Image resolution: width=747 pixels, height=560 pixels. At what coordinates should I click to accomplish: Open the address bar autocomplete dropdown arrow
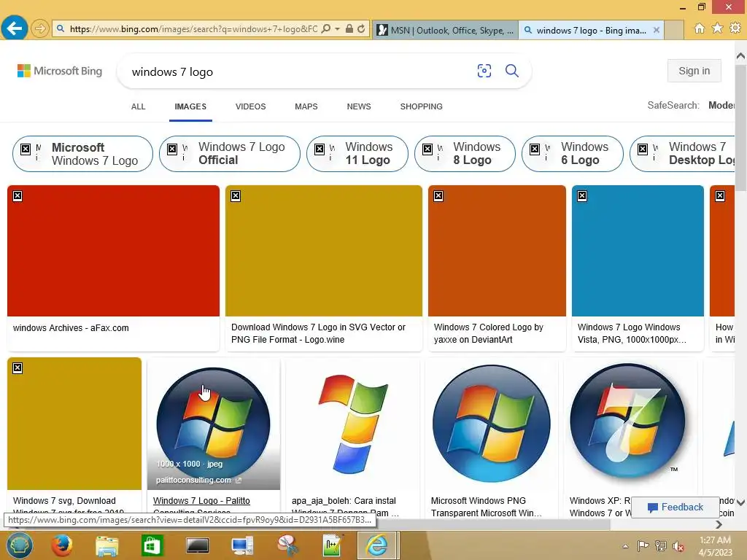pyautogui.click(x=337, y=29)
